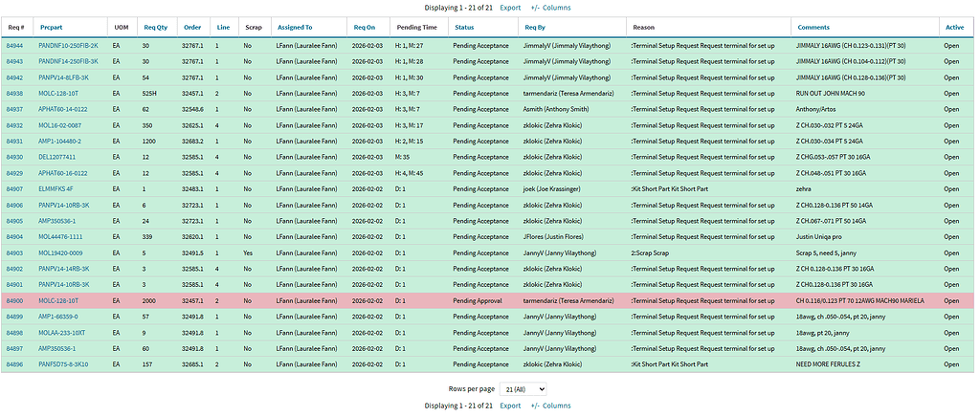Sort by the Comments column header

813,28
